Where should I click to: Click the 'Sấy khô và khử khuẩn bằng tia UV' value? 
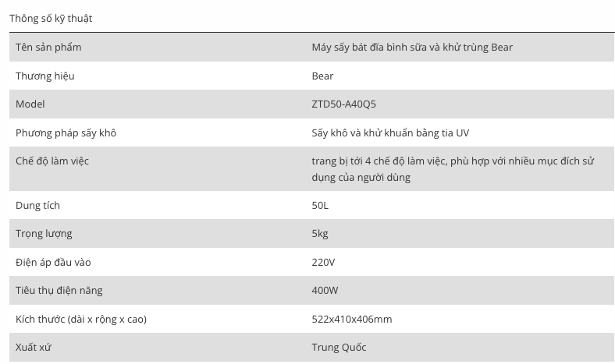coord(390,133)
